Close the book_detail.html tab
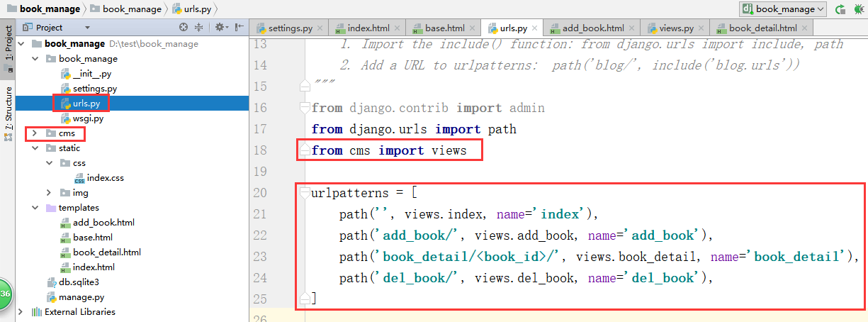Viewport: 868px width, 322px height. pos(804,29)
